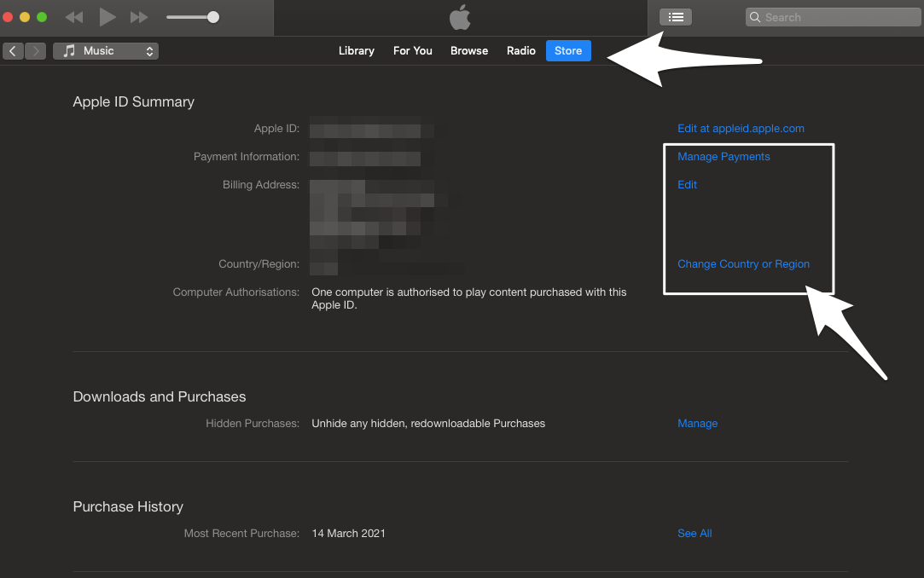Click 'Unhide any hidden, redownloadable Purchases' text
This screenshot has height=578, width=924.
[428, 423]
